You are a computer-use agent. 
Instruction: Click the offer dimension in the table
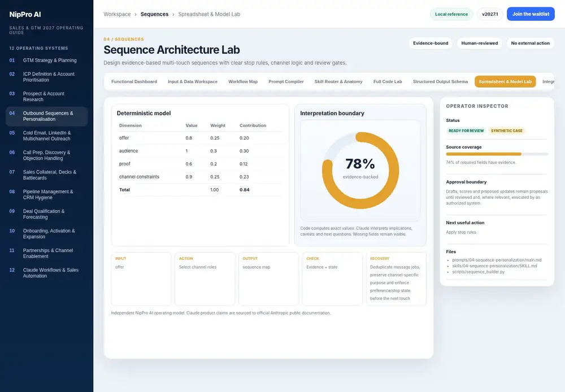point(124,138)
